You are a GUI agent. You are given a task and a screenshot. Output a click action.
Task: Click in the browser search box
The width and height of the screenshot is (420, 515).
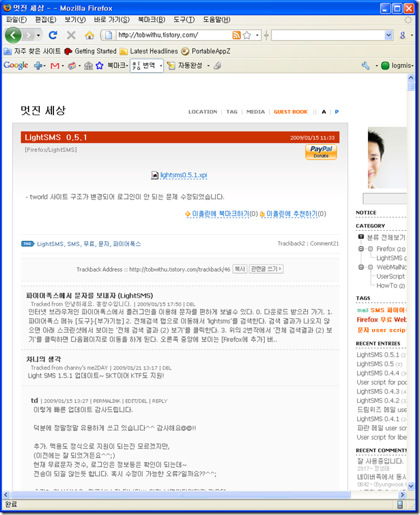click(x=328, y=35)
